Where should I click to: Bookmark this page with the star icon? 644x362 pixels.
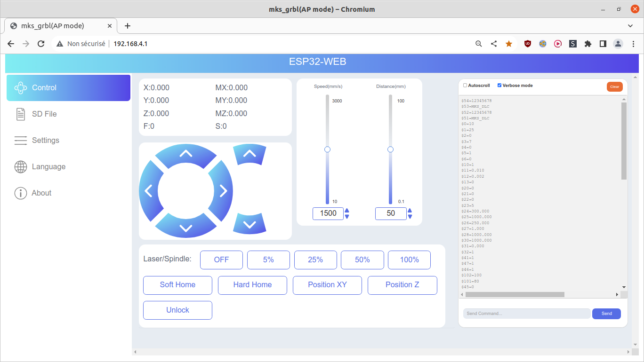tap(509, 44)
